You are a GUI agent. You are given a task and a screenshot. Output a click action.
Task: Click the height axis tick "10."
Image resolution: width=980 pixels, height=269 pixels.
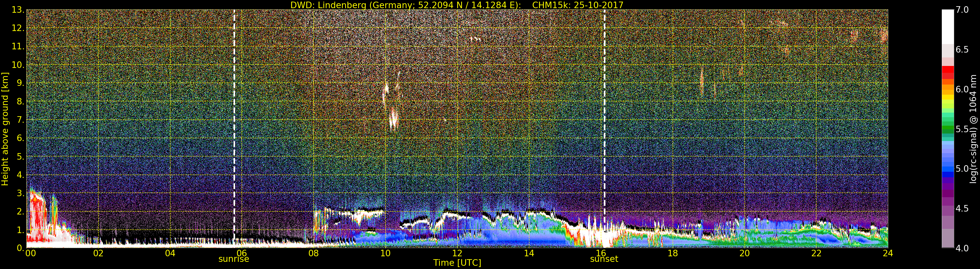(18, 65)
